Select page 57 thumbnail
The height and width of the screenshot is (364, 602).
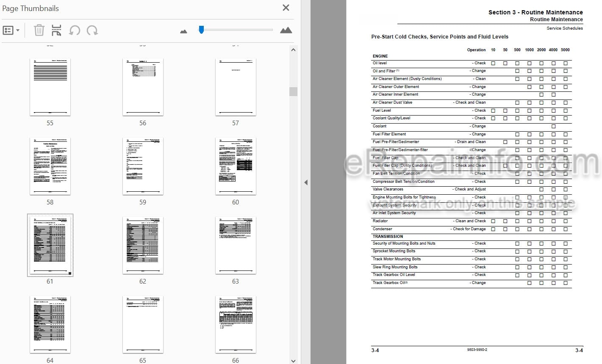[x=236, y=87]
